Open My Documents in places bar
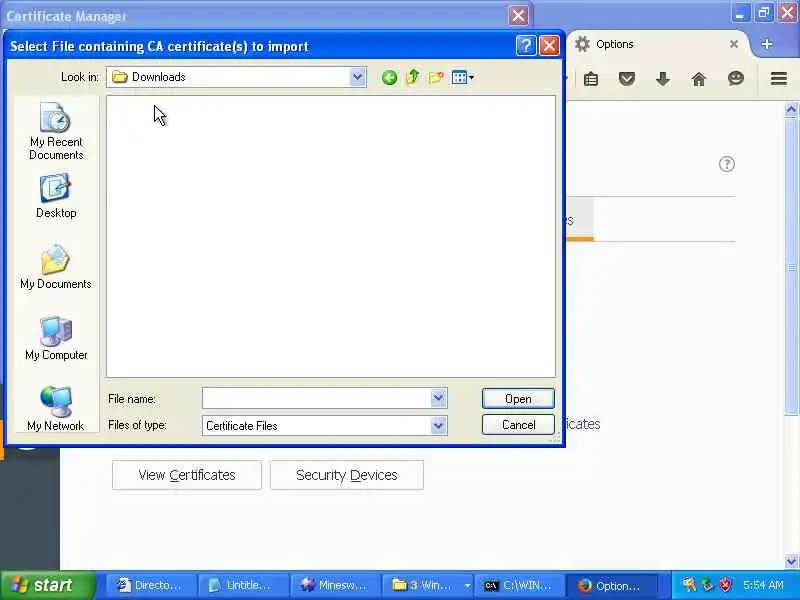This screenshot has height=600, width=800. point(56,267)
